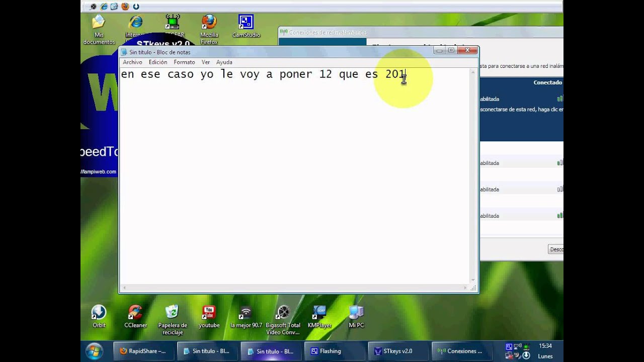This screenshot has height=362, width=644.
Task: Select the Orbit desktop icon
Action: tap(99, 317)
